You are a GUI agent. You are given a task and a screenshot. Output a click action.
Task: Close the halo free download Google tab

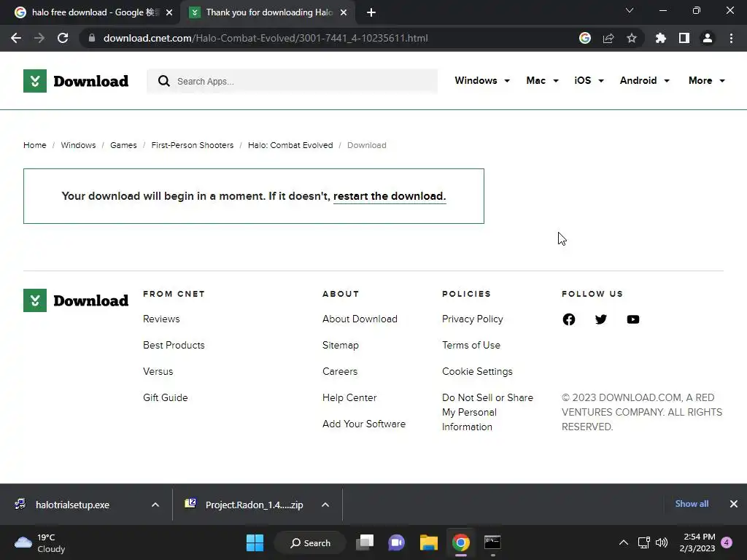169,12
